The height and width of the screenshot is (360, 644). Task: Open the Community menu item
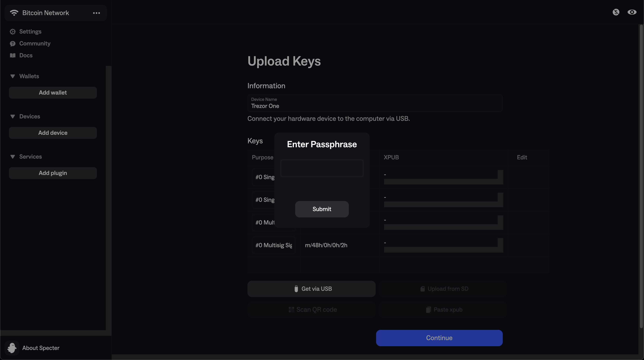pyautogui.click(x=35, y=44)
